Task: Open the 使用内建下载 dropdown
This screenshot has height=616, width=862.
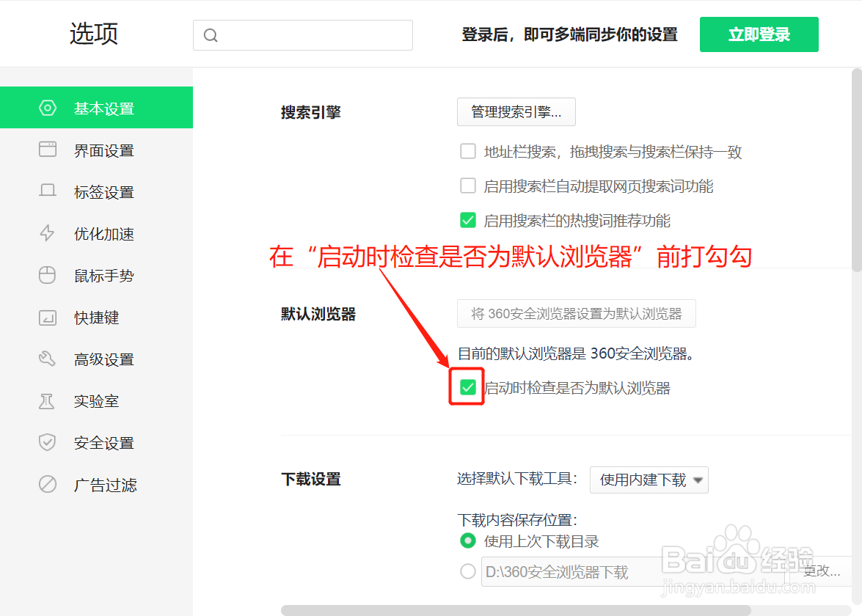Action: coord(649,480)
